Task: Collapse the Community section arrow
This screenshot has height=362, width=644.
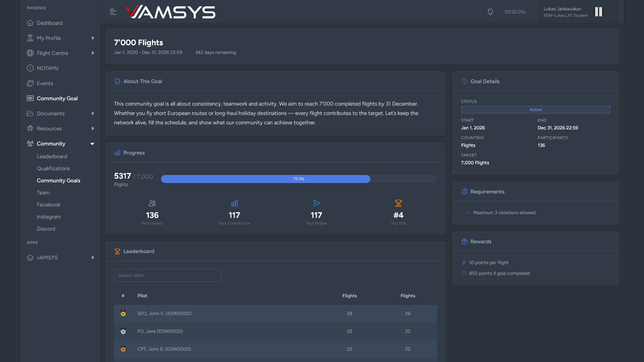Action: 92,144
